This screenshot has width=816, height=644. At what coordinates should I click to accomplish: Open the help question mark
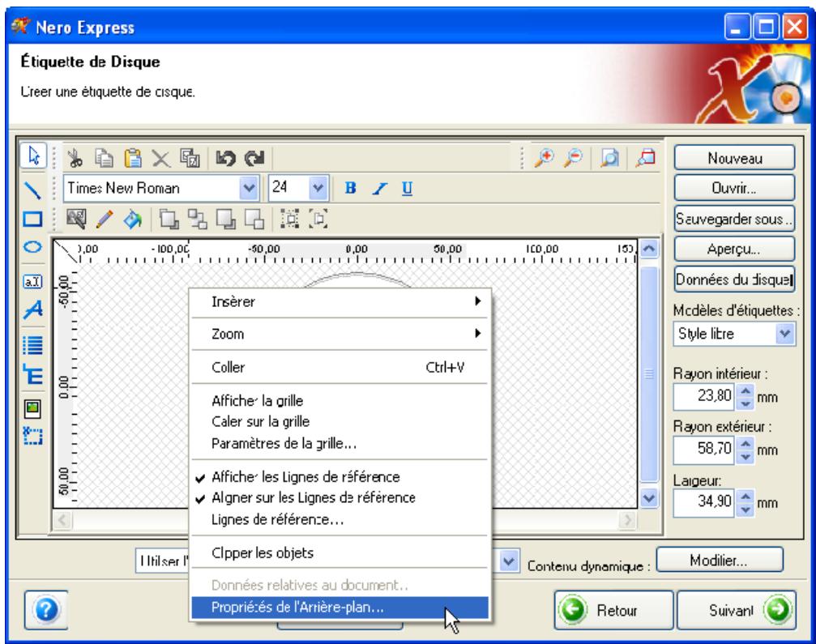tap(46, 610)
